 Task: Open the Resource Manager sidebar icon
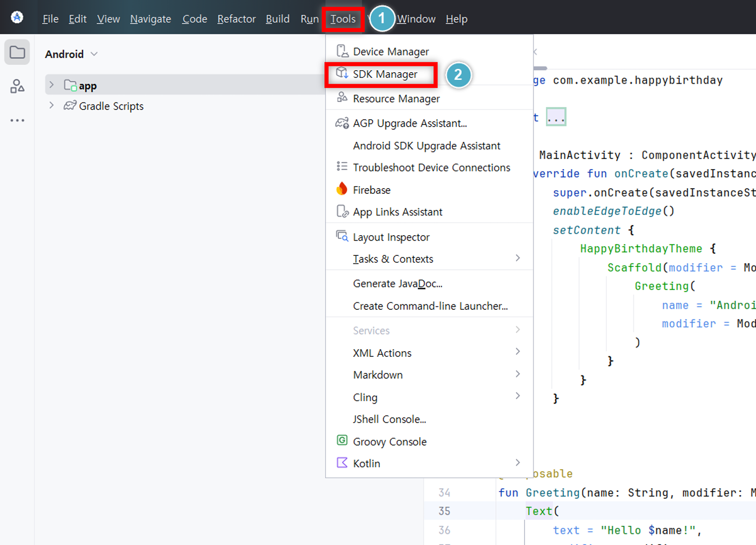[x=17, y=86]
